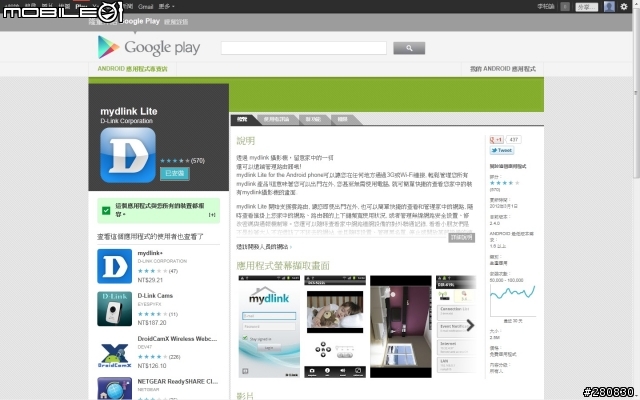
Task: Expand compatible devices list with [+]
Action: point(212,215)
